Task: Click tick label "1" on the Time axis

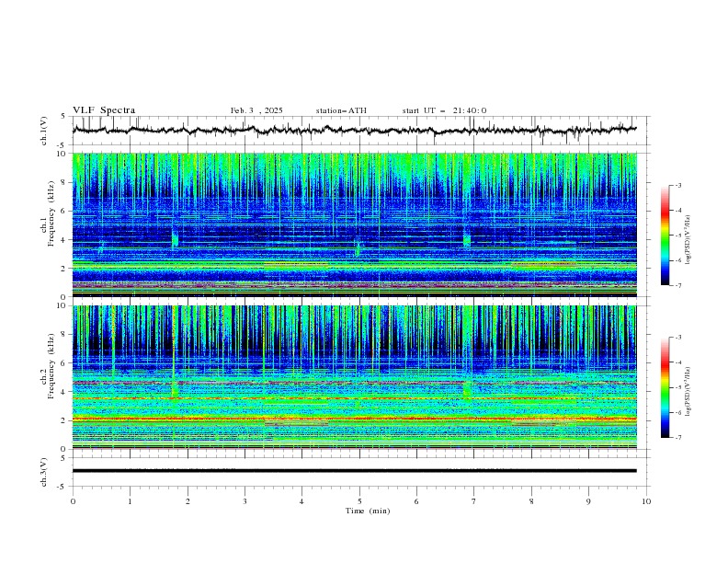Action: coord(130,501)
